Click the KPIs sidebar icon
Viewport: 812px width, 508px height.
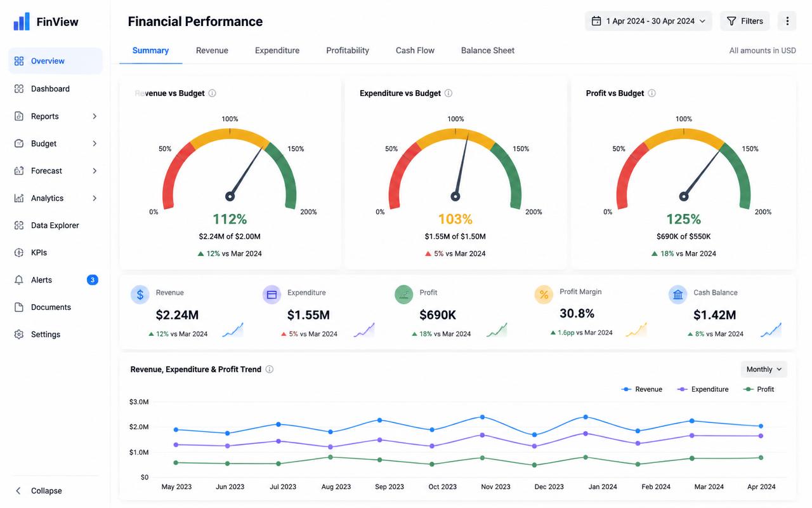[x=19, y=253]
